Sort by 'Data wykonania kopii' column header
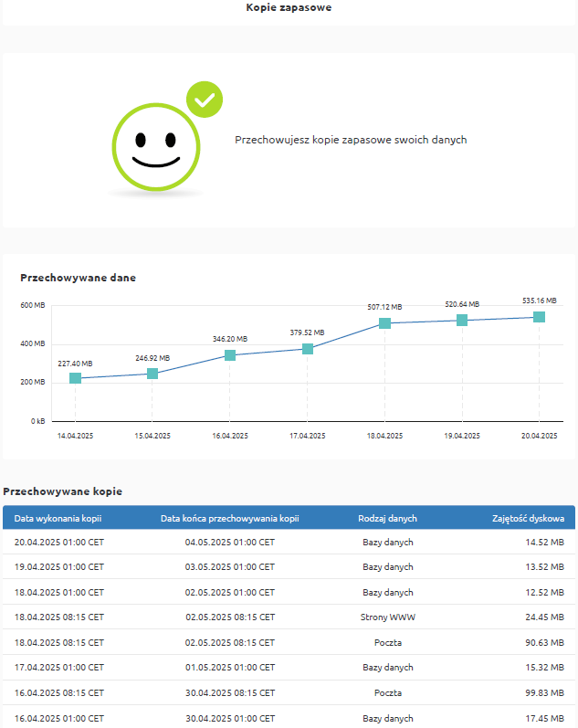578x728 pixels. click(58, 518)
